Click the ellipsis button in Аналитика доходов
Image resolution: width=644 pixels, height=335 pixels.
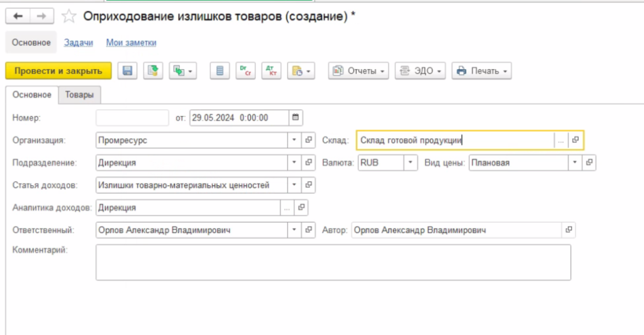pos(287,207)
